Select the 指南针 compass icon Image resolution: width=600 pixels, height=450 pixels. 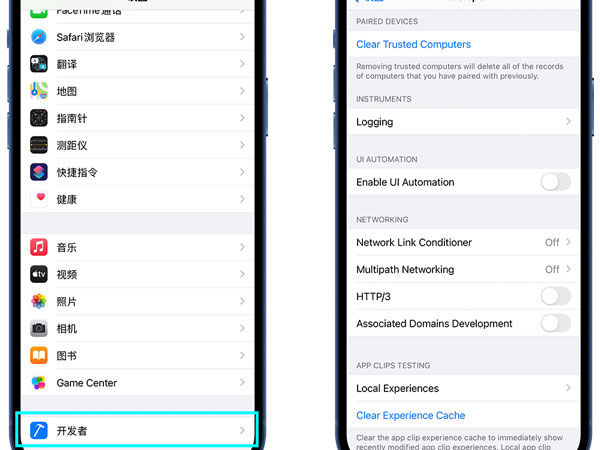(x=39, y=118)
